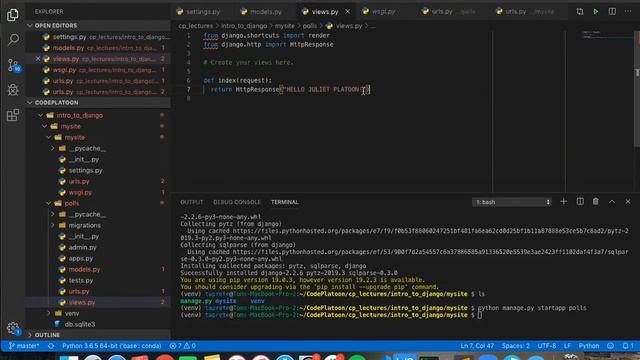Screen dimensions: 640x360
Task: Open the editor More Actions menu
Action: [x=628, y=11]
